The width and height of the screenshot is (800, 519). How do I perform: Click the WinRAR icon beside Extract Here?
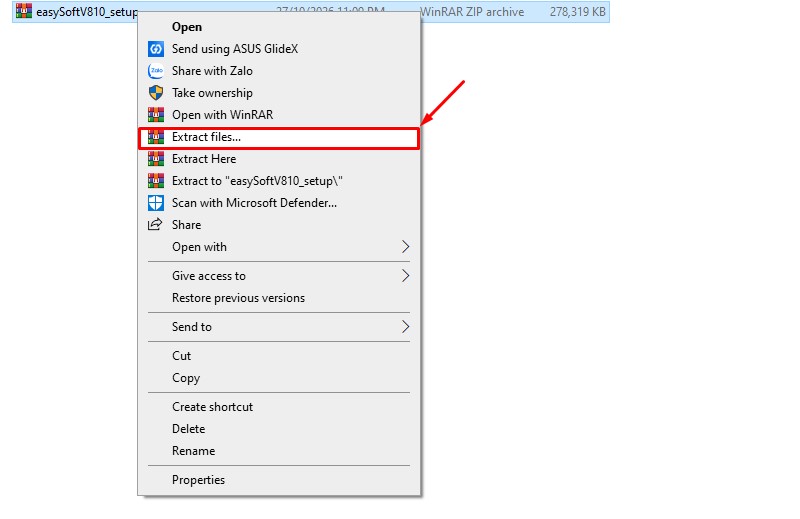click(x=156, y=159)
